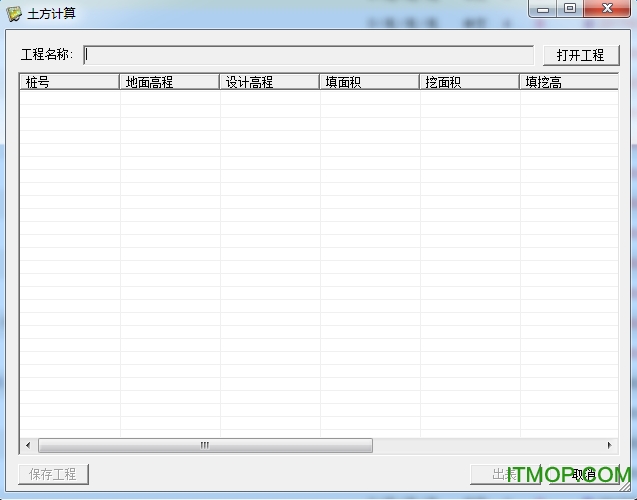Select the 桩号 column header
The image size is (637, 500).
[x=69, y=82]
